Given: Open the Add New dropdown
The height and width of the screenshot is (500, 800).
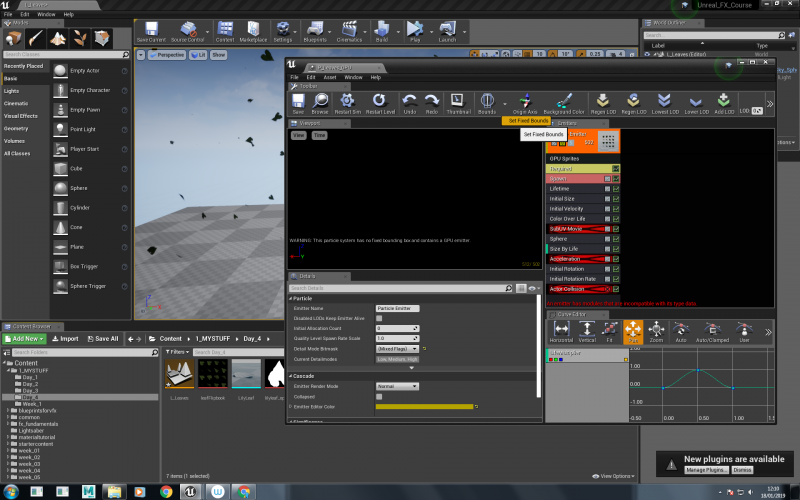Looking at the screenshot, I should click(x=24, y=339).
